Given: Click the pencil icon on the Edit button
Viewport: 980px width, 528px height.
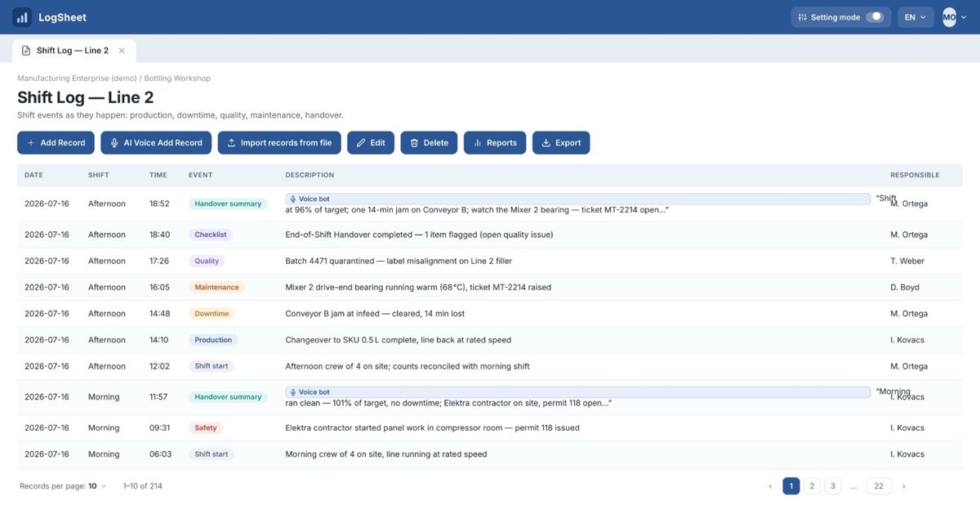Looking at the screenshot, I should (x=361, y=143).
